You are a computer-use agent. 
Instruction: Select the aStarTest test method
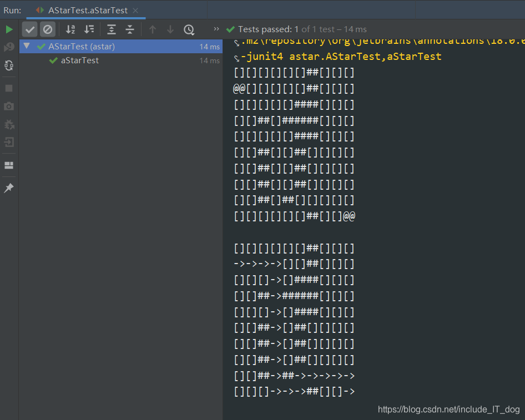click(x=80, y=60)
